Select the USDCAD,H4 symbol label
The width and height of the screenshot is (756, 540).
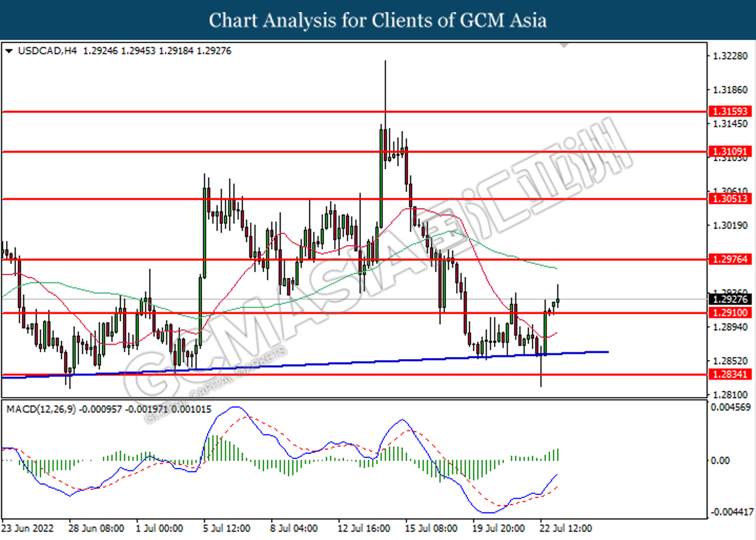[x=47, y=51]
